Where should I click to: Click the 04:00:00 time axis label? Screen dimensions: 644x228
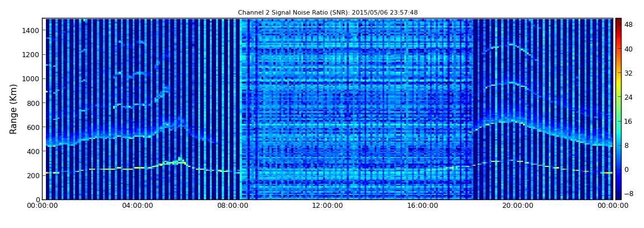point(138,206)
